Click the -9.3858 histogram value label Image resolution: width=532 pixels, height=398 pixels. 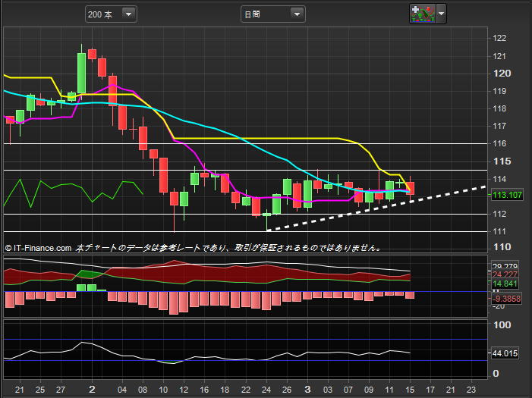[x=506, y=299]
